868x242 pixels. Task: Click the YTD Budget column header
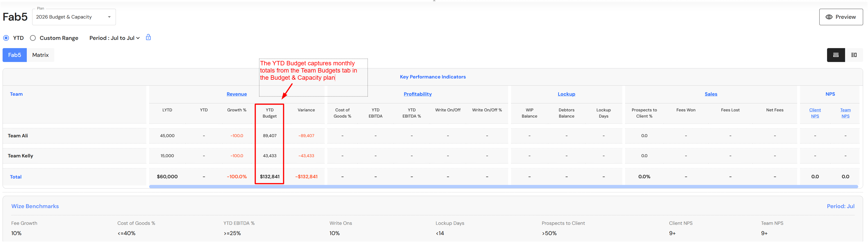(x=270, y=113)
